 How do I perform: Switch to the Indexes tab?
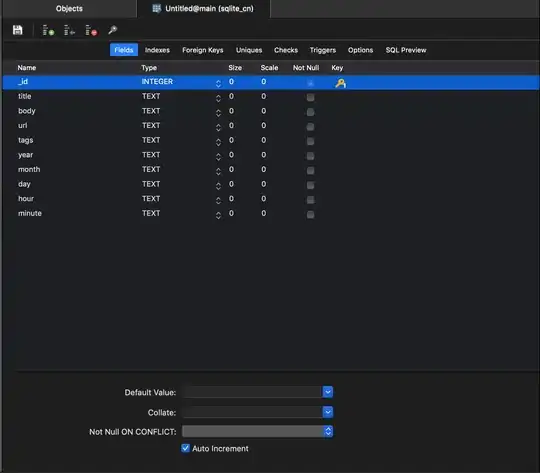pyautogui.click(x=157, y=50)
